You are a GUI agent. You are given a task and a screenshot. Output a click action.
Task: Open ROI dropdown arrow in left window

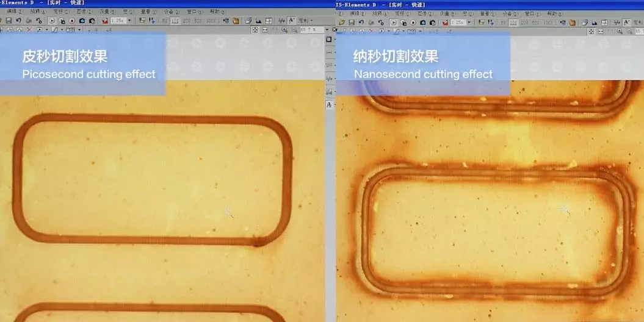click(x=79, y=30)
